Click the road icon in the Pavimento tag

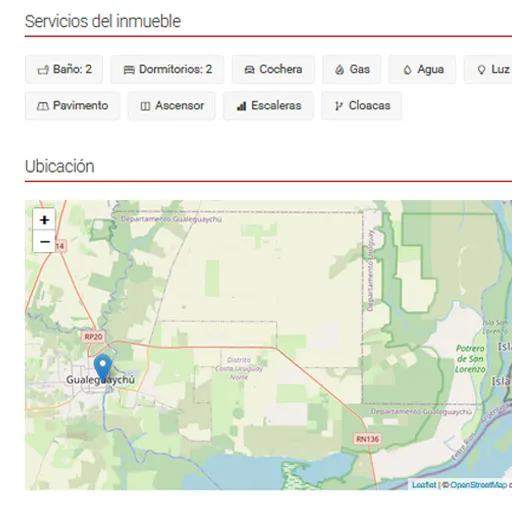tap(43, 106)
